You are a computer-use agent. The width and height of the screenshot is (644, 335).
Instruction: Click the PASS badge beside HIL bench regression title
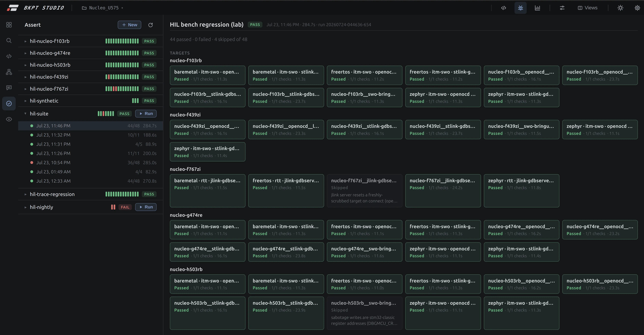(255, 25)
